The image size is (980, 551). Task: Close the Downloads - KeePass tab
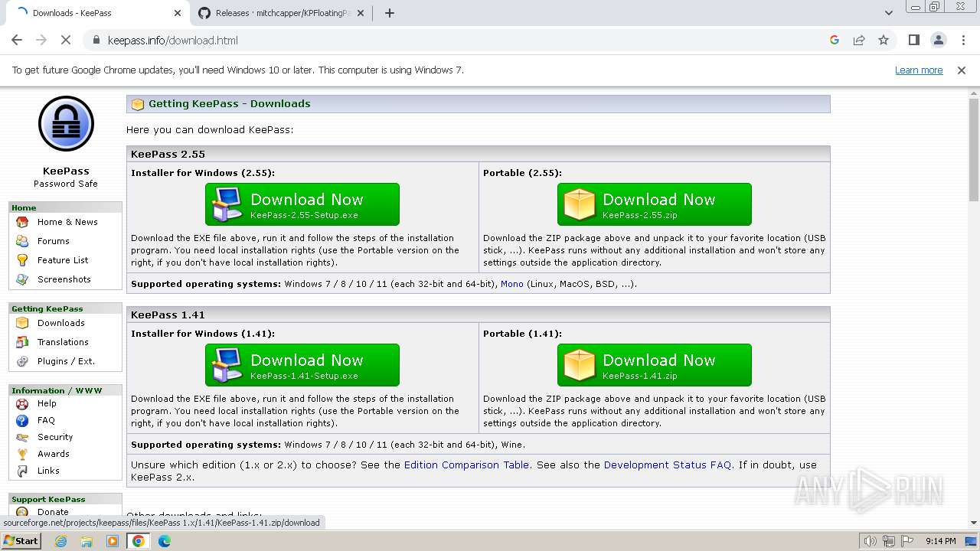pos(178,13)
